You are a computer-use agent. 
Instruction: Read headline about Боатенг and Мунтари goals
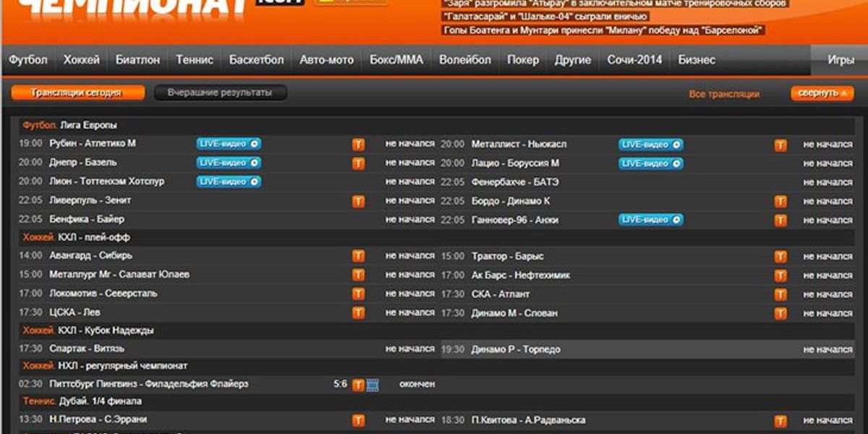[x=604, y=30]
